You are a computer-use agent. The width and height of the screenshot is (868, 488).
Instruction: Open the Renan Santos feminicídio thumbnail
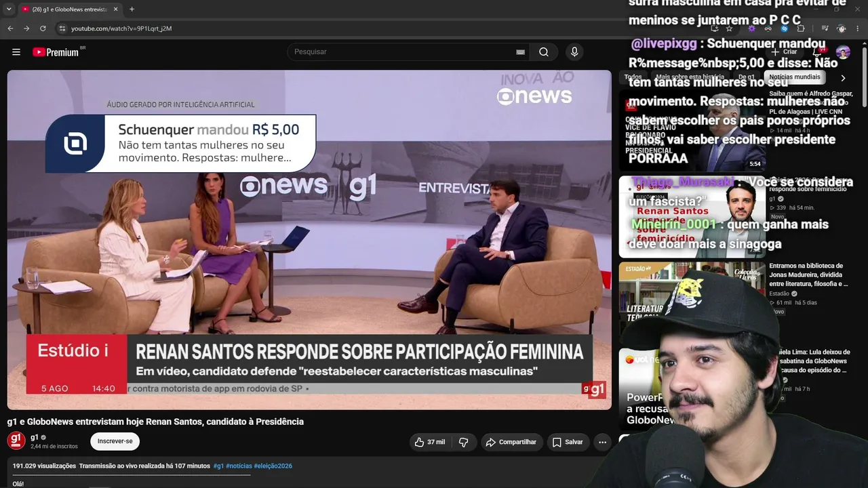[692, 217]
